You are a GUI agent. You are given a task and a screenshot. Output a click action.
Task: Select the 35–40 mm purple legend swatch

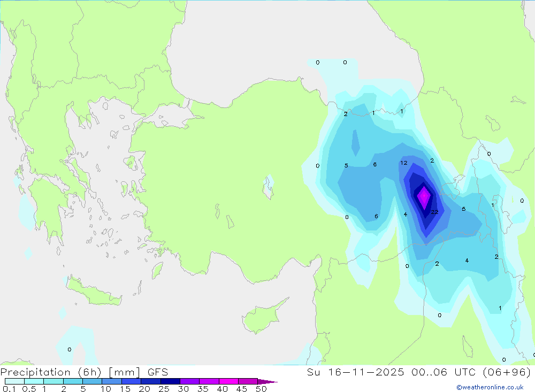click(x=209, y=381)
